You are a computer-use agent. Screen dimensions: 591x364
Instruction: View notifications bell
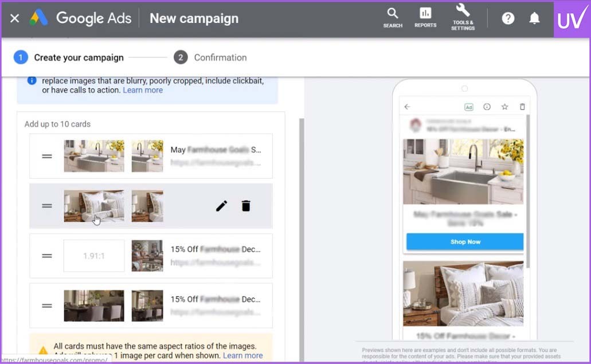[534, 18]
